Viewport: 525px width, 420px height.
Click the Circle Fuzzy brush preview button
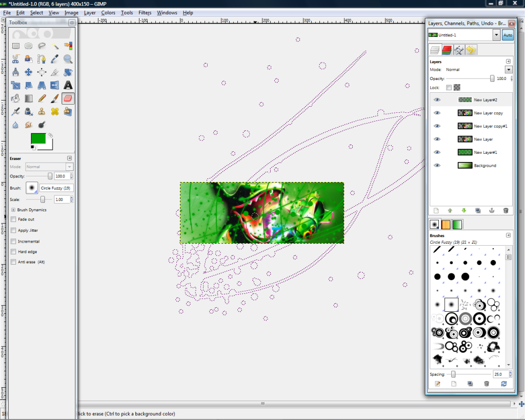point(32,188)
